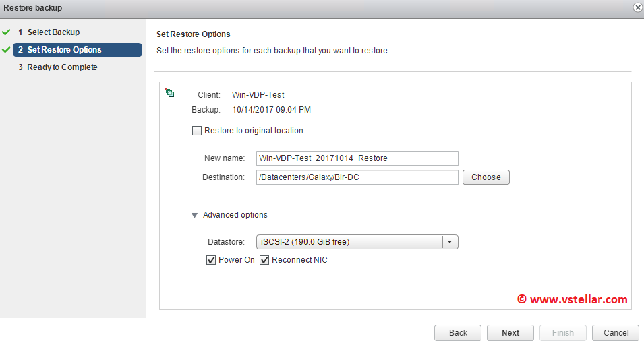Click into the New name text field
The width and height of the screenshot is (644, 345).
click(x=357, y=158)
